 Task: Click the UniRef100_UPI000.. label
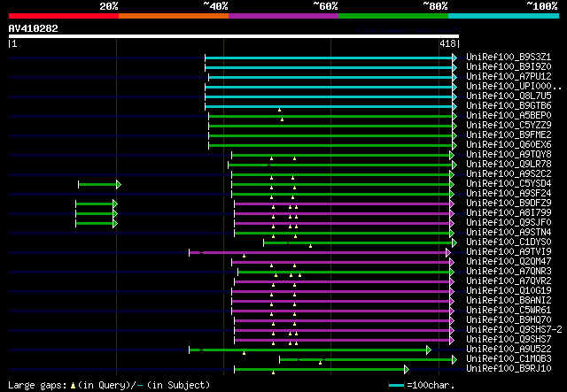click(x=514, y=87)
